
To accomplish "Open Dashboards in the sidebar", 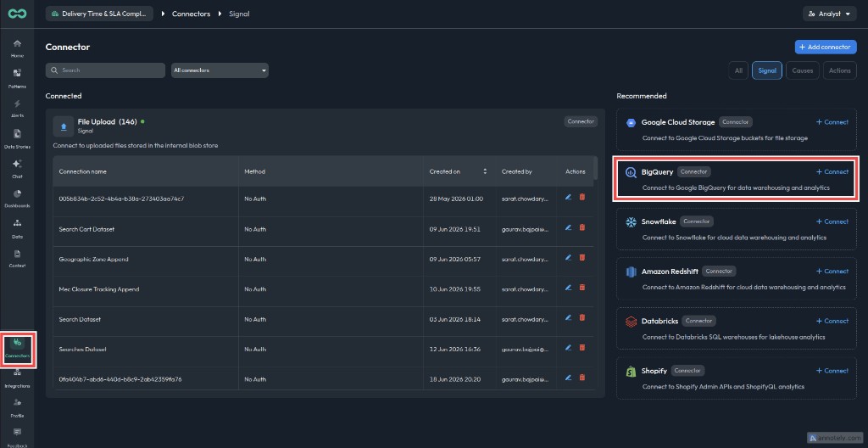I will (17, 199).
